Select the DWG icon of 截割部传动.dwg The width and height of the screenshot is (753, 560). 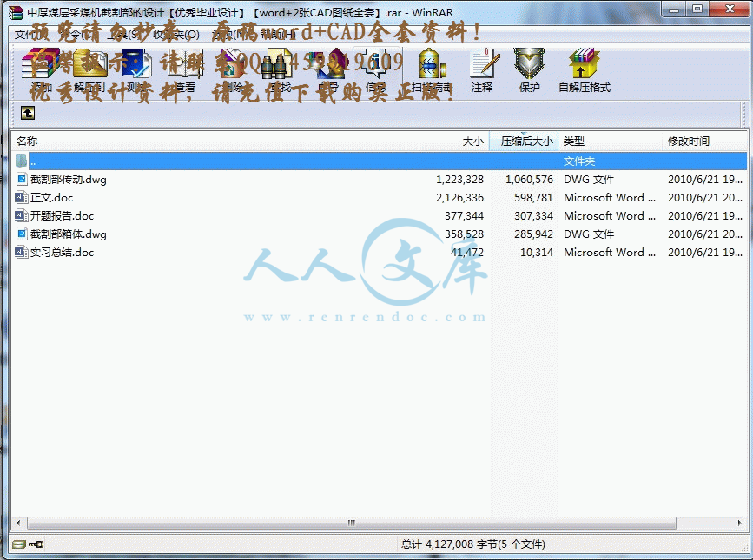coord(22,180)
